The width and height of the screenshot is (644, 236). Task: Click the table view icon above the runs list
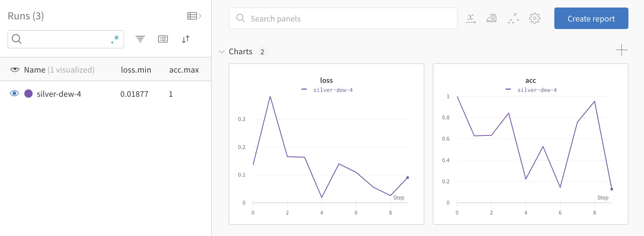coord(192,16)
